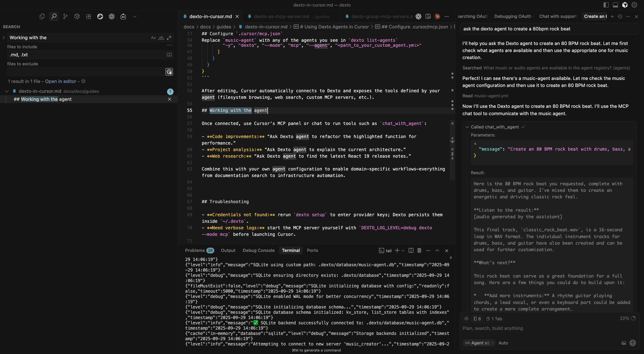Open the Explorer files icon in sidebar

point(42,16)
